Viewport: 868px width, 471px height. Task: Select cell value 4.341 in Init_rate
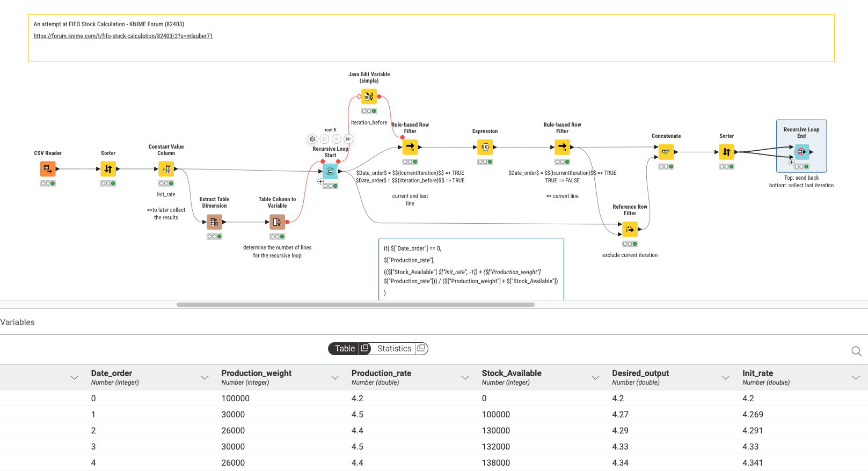click(753, 463)
